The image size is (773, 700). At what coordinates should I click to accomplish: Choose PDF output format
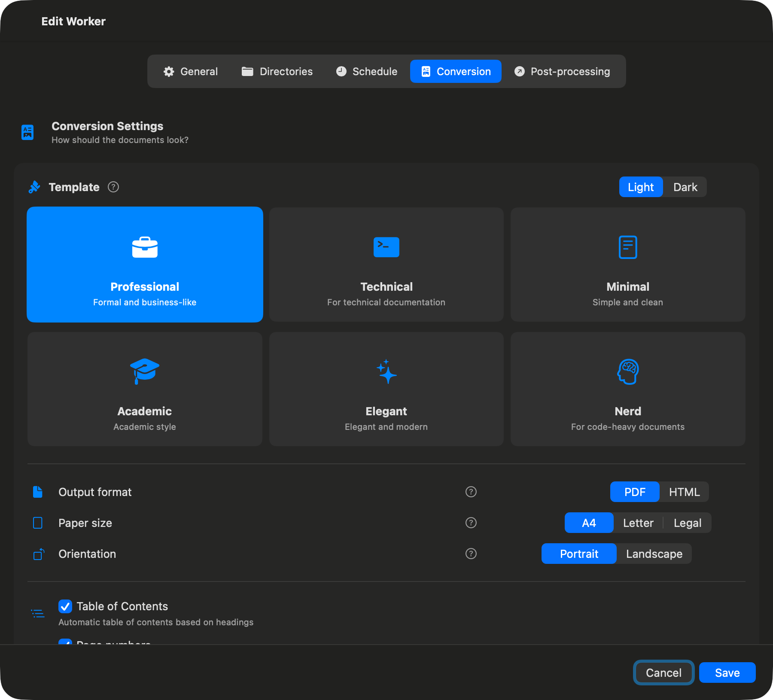click(x=635, y=492)
